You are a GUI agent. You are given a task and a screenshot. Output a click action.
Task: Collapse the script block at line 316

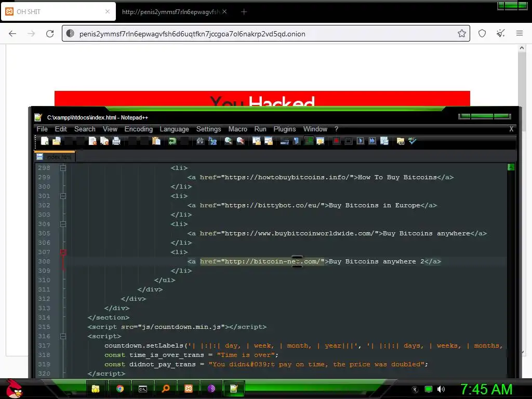(x=63, y=336)
